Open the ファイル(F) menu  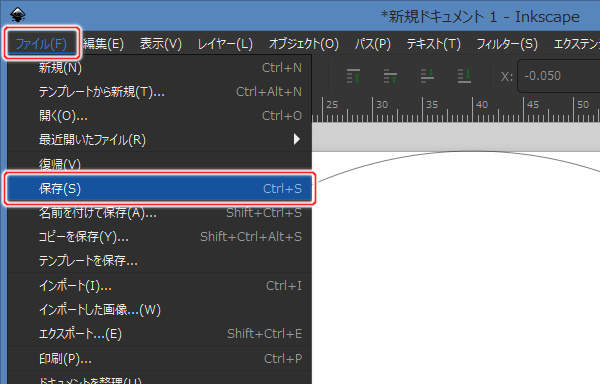[x=41, y=43]
